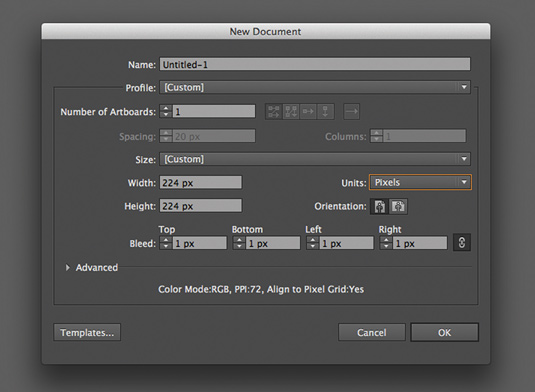Click the Templates... button
Screen dimensions: 535x392
[87, 332]
